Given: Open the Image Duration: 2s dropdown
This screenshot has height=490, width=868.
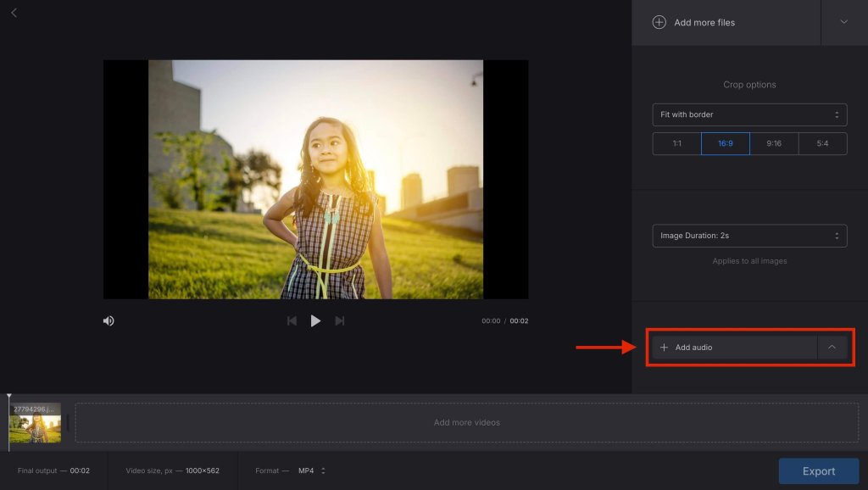Looking at the screenshot, I should (749, 236).
